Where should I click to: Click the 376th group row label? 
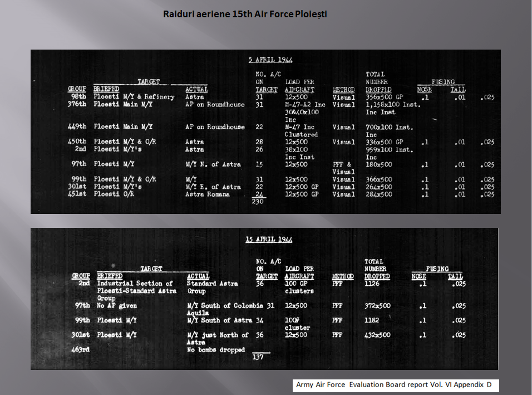[x=77, y=104]
